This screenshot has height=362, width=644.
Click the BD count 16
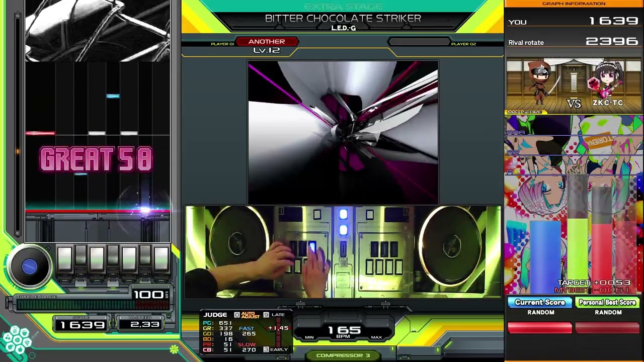click(228, 339)
